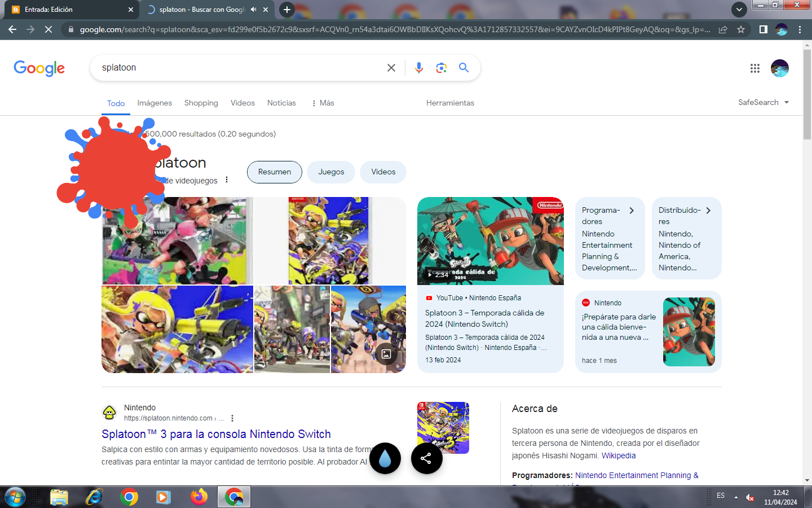The width and height of the screenshot is (812, 508).
Task: Bookmark this page with the star icon
Action: click(740, 29)
